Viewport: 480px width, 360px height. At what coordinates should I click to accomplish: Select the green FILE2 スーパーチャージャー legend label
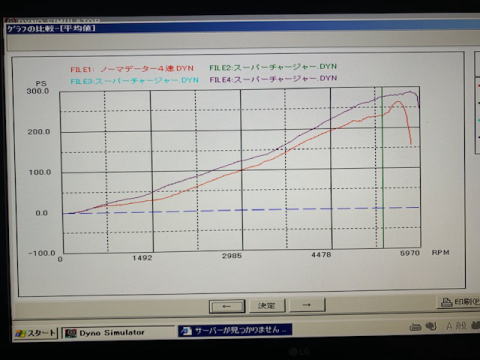click(x=273, y=67)
